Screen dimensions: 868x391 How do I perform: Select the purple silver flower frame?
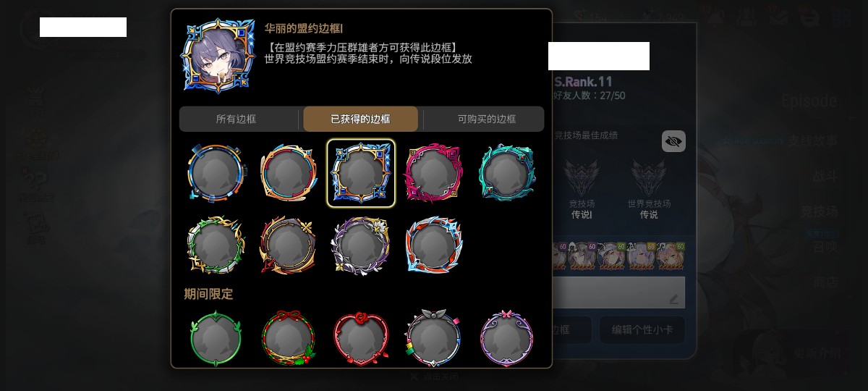[360, 245]
